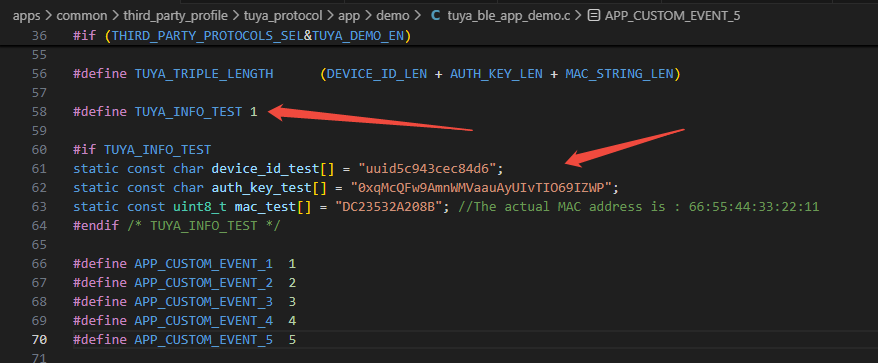Open the APP_CUSTOM_EVENT_5 breadcrumb symbol
The image size is (878, 363).
672,16
